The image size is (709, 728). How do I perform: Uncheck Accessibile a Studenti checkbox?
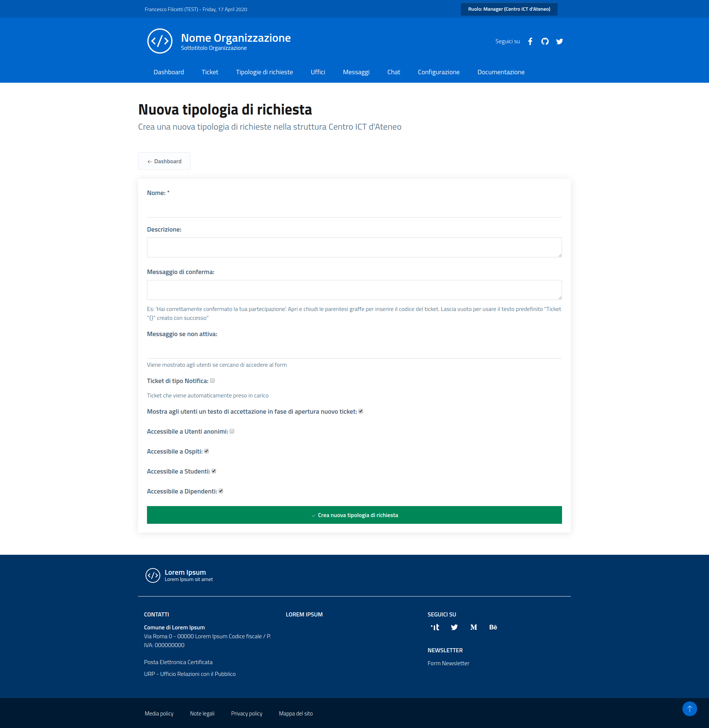pyautogui.click(x=214, y=471)
